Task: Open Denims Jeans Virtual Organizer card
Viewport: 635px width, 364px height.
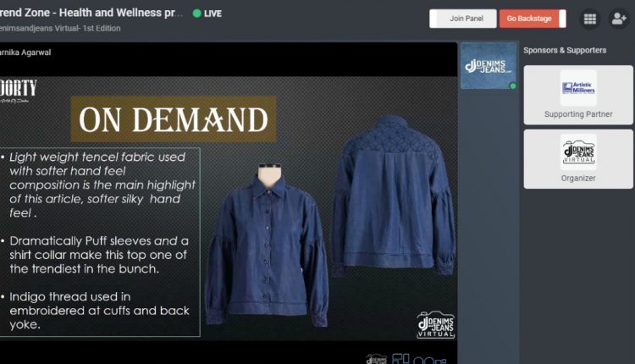Action: click(x=578, y=158)
